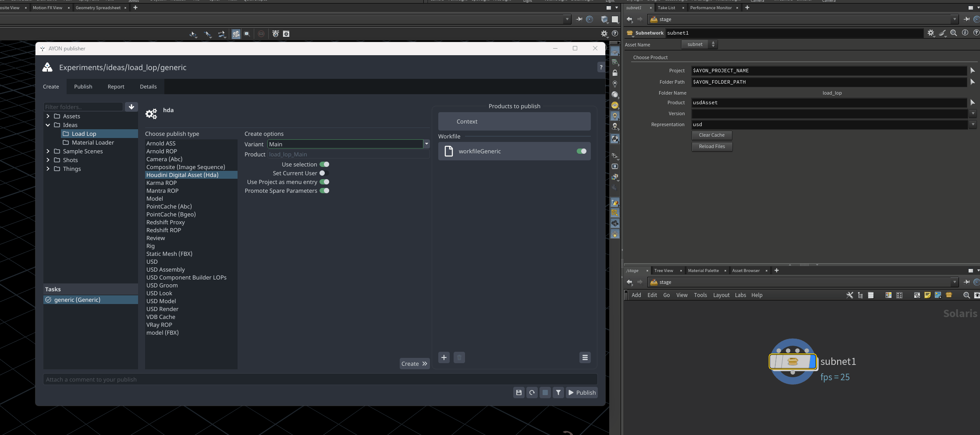
Task: Open the Details tab
Action: 148,86
